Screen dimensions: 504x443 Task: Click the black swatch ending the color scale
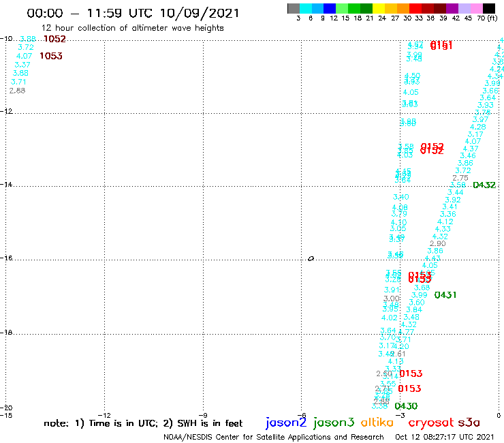tap(488, 8)
